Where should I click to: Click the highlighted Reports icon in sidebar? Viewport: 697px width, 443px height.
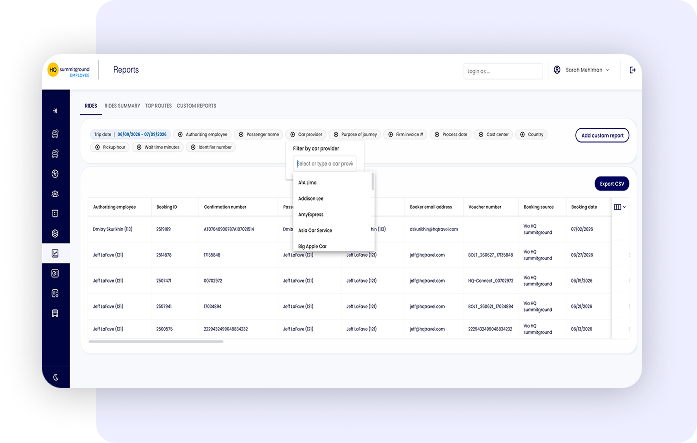(x=55, y=253)
